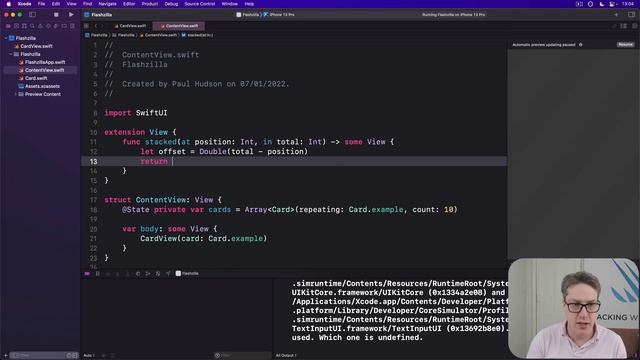Choose the iPhone 13 Pro run destination
Image resolution: width=640 pixels, height=360 pixels.
[279, 15]
